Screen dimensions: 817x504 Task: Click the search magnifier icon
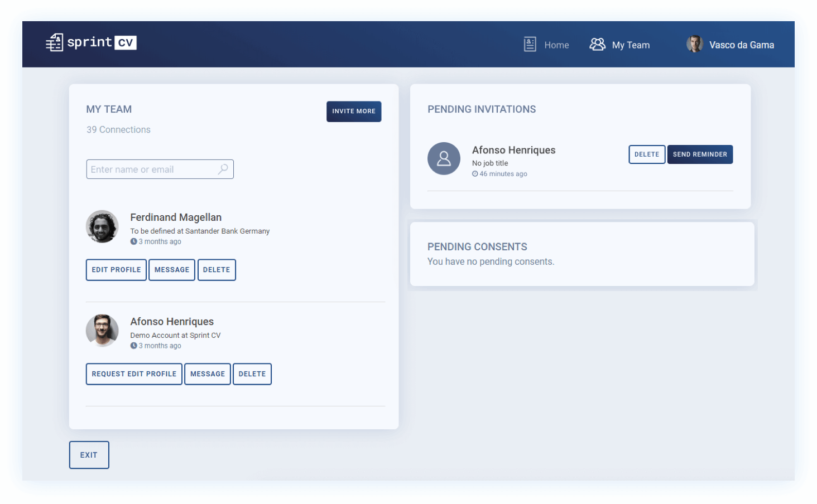[x=223, y=169]
